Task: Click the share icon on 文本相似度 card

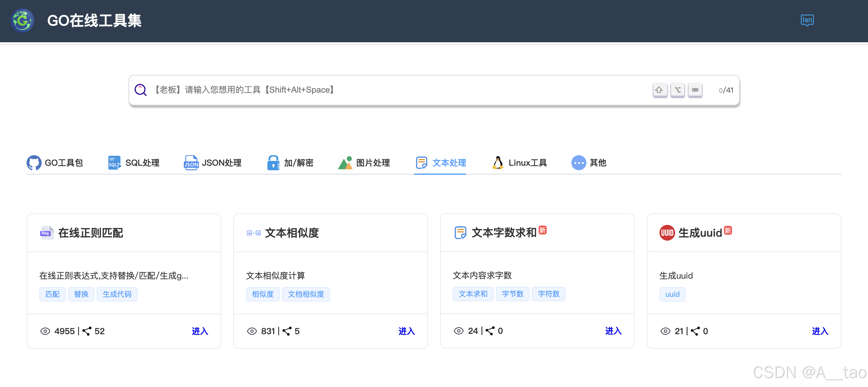Action: [287, 331]
